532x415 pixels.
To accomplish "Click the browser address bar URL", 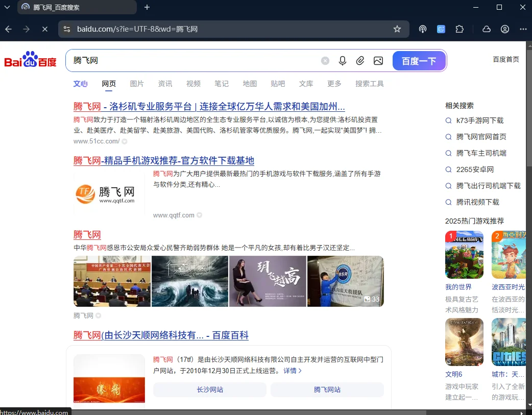I will pos(137,29).
